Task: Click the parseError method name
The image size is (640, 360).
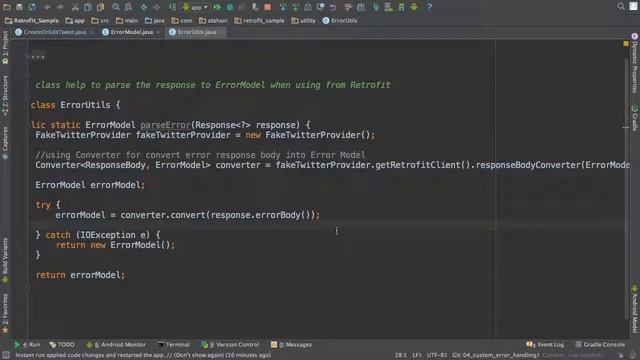Action: tap(165, 125)
